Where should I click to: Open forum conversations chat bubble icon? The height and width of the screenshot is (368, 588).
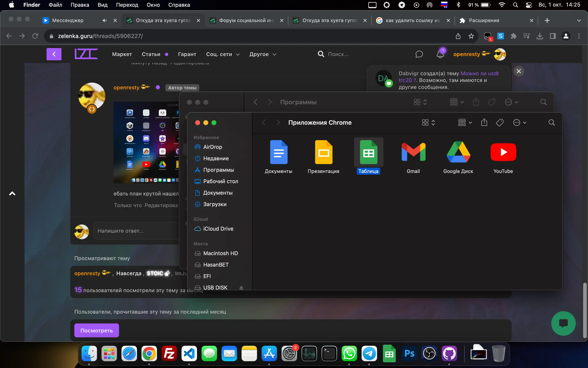[x=419, y=54]
